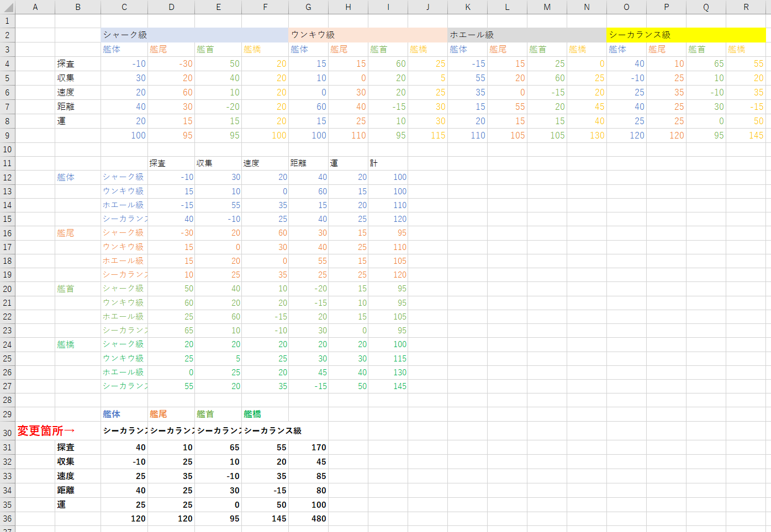Select column header G

click(308, 7)
